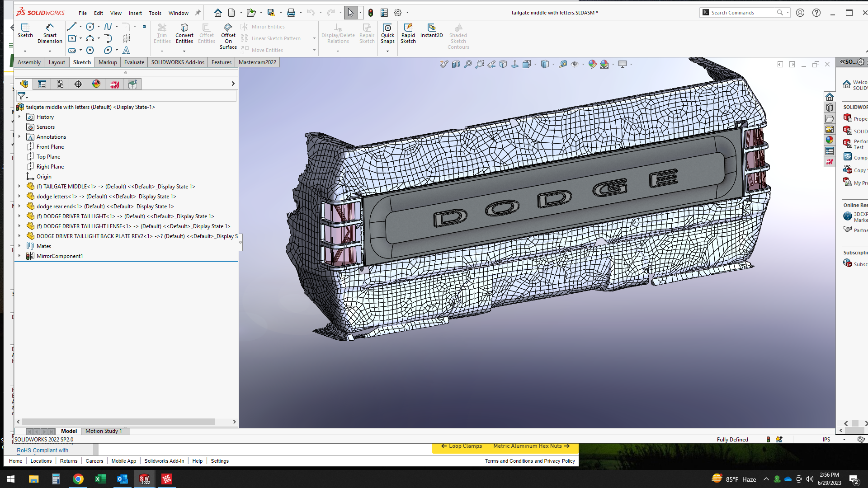
Task: Switch to the Evaluate ribbon tab
Action: coord(134,62)
